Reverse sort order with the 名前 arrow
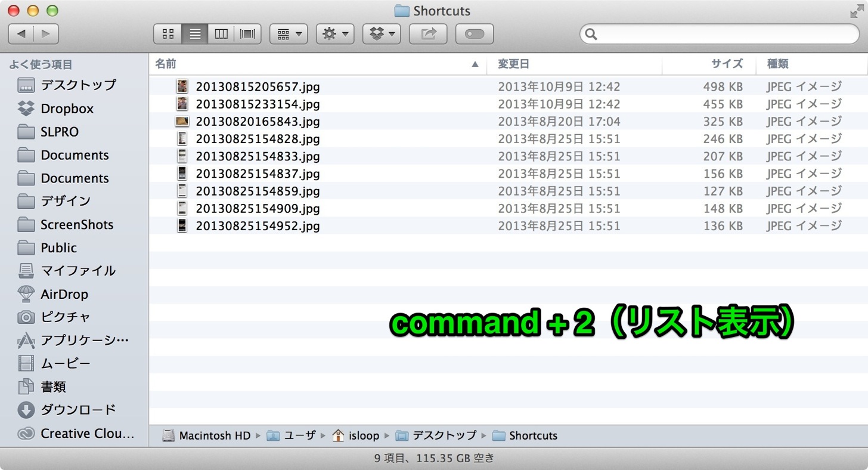The width and height of the screenshot is (868, 470). [x=475, y=64]
